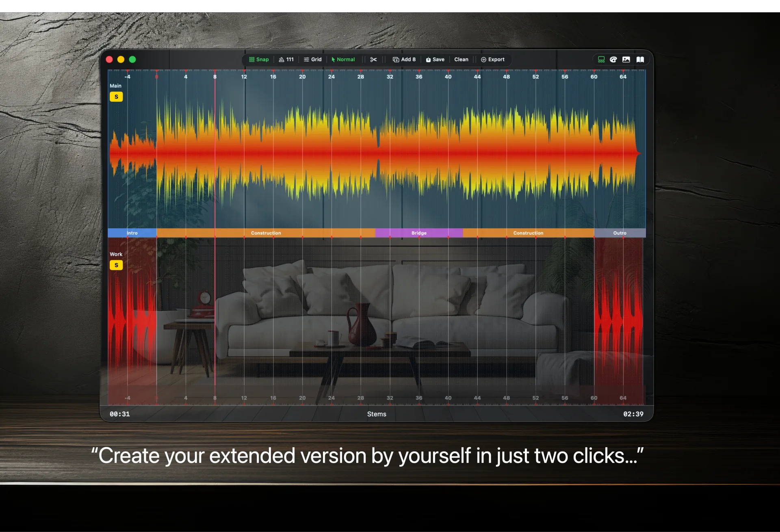Toggle solo on the Main track

click(x=116, y=97)
